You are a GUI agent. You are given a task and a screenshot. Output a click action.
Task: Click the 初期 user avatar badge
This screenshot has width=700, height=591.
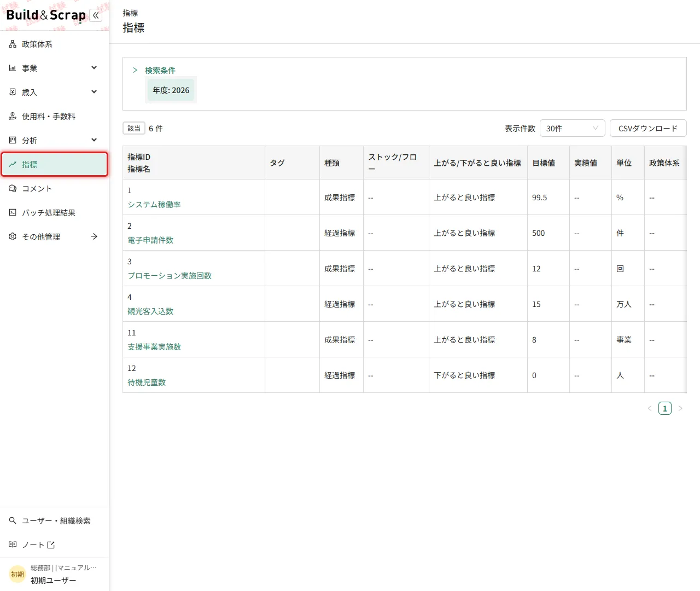[17, 574]
